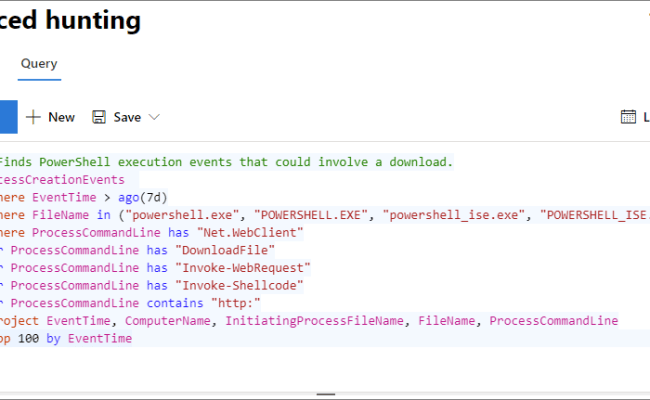Click 'InitiatingProcessFileName' in project line
Viewport: 650px width, 400px height.
tap(314, 321)
